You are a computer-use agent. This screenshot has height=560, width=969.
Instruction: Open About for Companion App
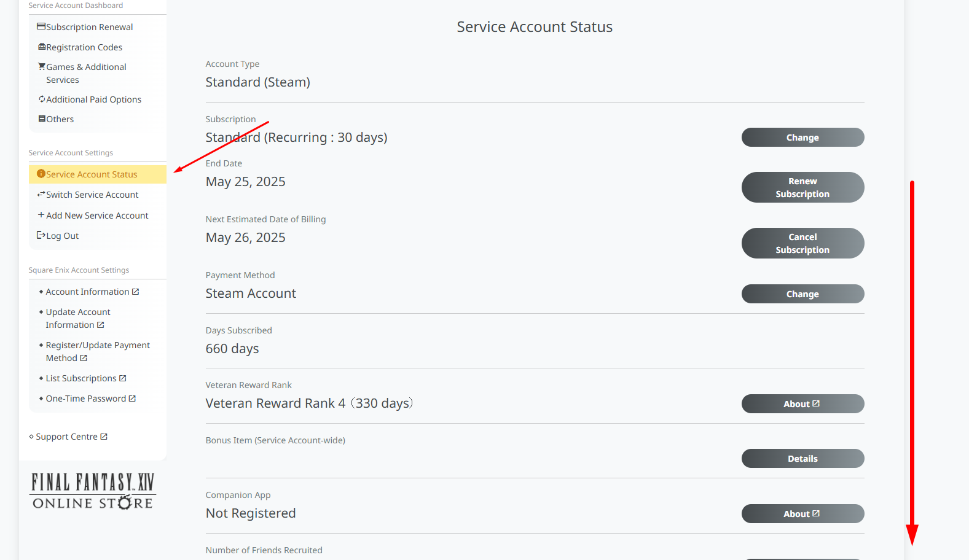(x=802, y=514)
